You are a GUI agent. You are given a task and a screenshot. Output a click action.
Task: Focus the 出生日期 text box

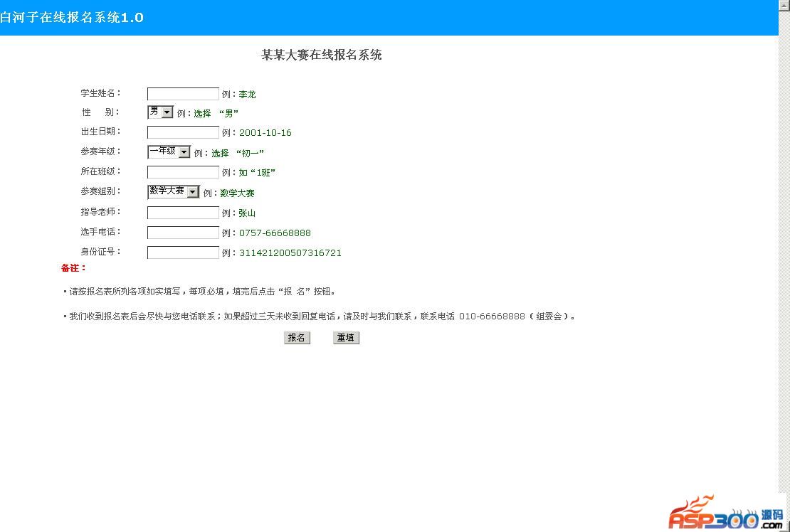coord(183,132)
